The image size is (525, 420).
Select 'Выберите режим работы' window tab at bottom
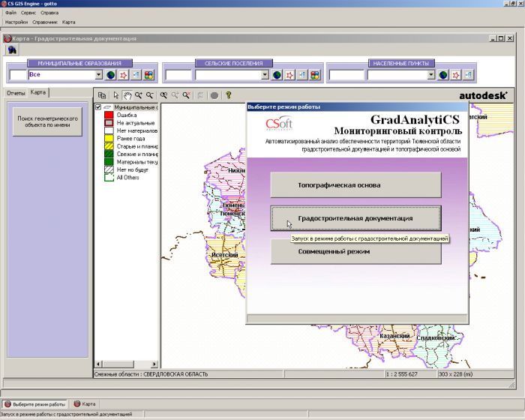click(34, 404)
